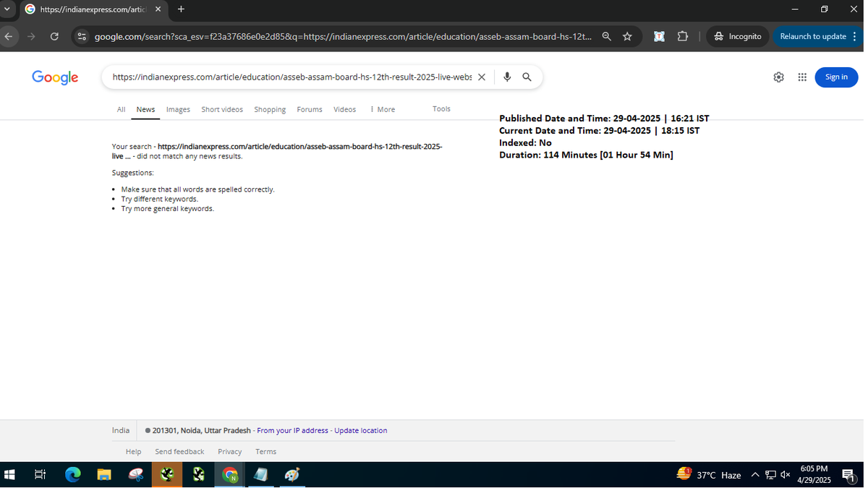Click the Sign in button
Image resolution: width=868 pixels, height=488 pixels.
click(836, 77)
